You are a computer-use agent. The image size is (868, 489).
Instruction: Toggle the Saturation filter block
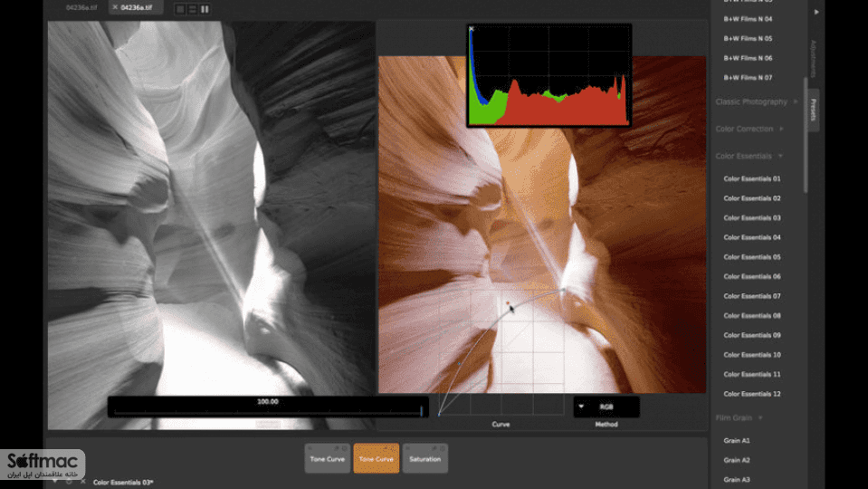pos(425,458)
